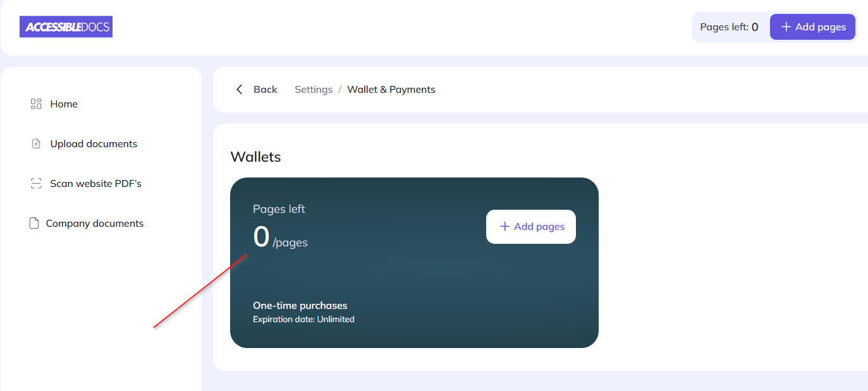Select the Scan website PDF's scan icon
This screenshot has height=391, width=868.
pyautogui.click(x=36, y=183)
